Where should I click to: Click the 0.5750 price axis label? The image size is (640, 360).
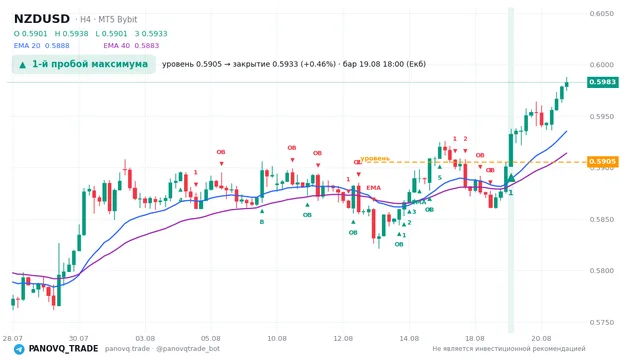pyautogui.click(x=602, y=322)
